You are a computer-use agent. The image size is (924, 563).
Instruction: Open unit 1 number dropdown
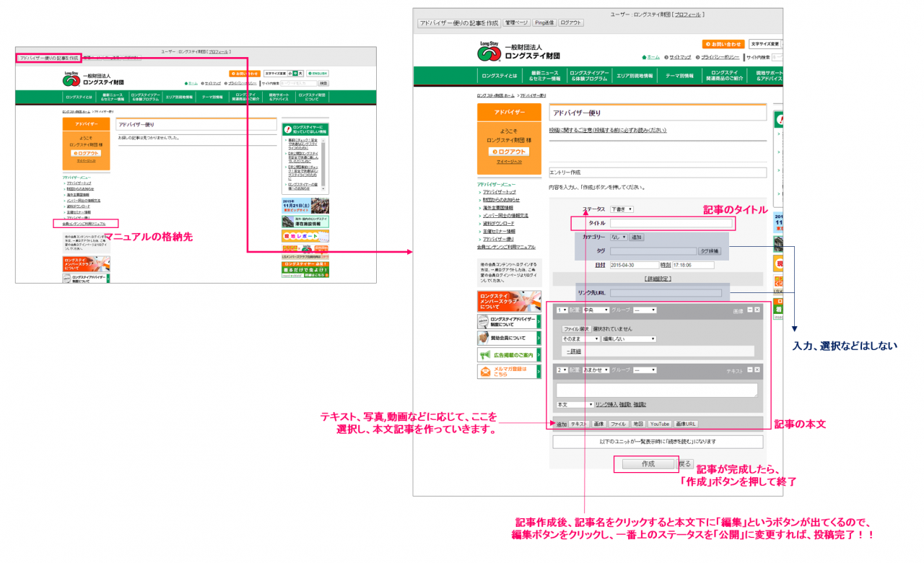pos(562,310)
